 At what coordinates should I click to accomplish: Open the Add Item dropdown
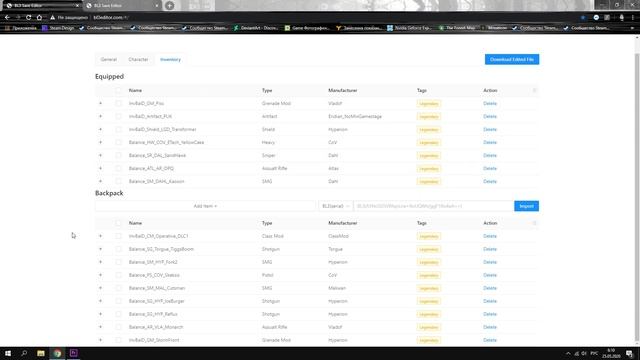click(x=205, y=206)
